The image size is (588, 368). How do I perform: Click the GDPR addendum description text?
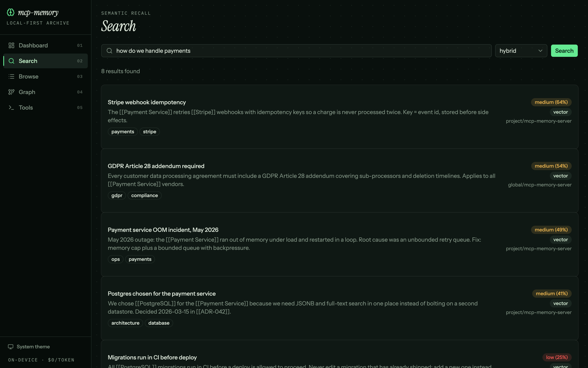[301, 180]
